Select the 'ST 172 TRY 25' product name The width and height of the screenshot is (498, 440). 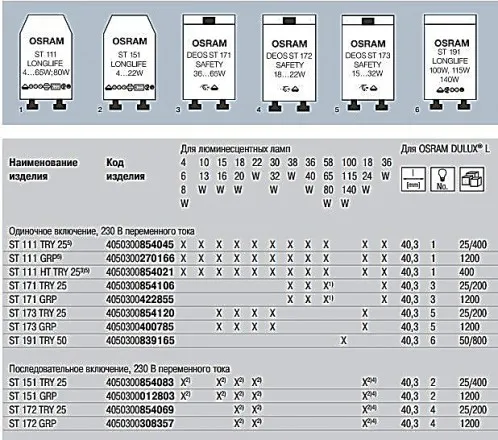click(38, 409)
